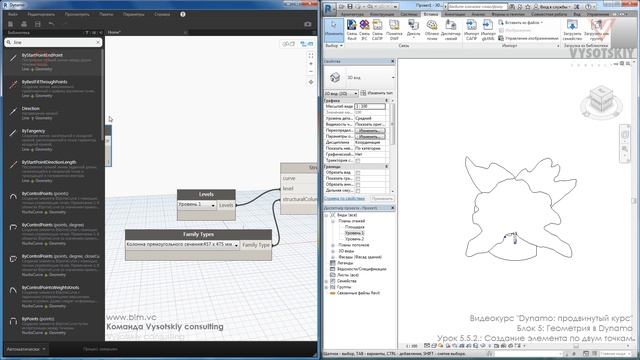Image resolution: width=640 pixels, height=360 pixels.
Task: Toggle the Показать границу обрезки checkbox
Action: (358, 179)
